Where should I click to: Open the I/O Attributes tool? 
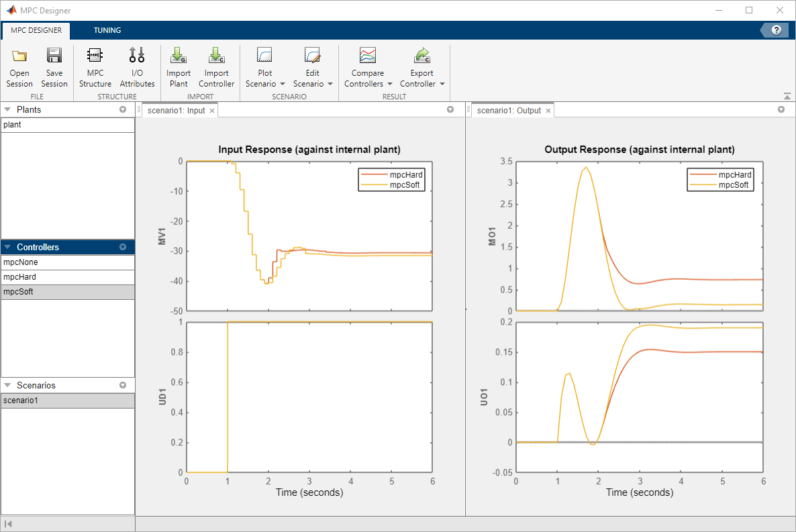pos(137,56)
